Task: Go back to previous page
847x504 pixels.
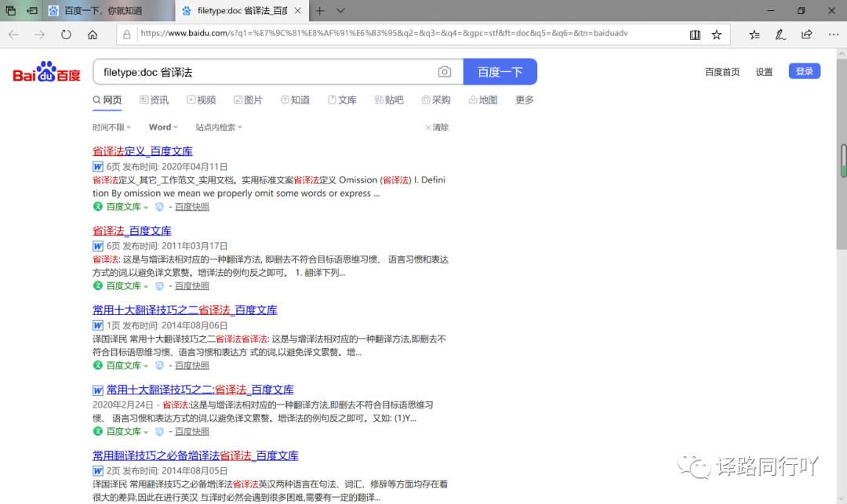Action: point(13,34)
